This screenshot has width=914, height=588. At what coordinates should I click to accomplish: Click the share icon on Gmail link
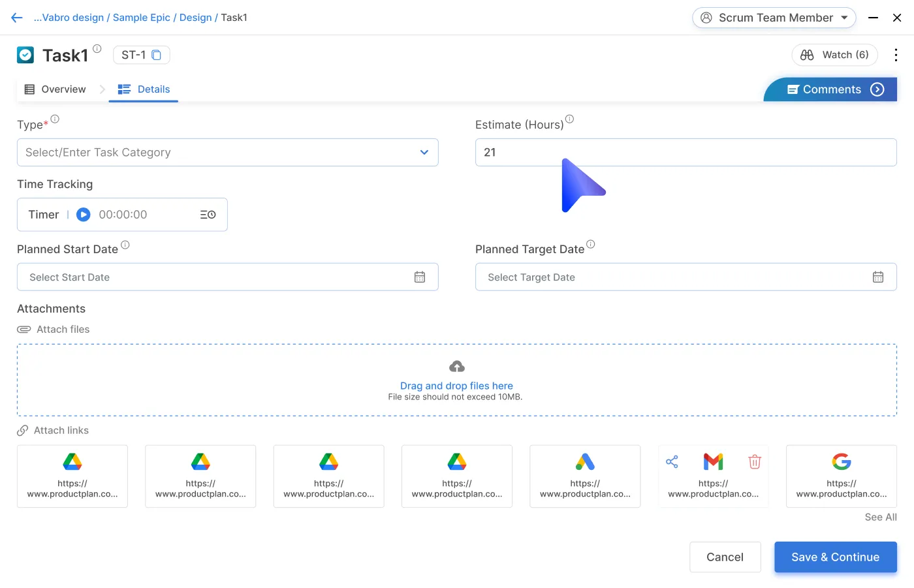672,462
